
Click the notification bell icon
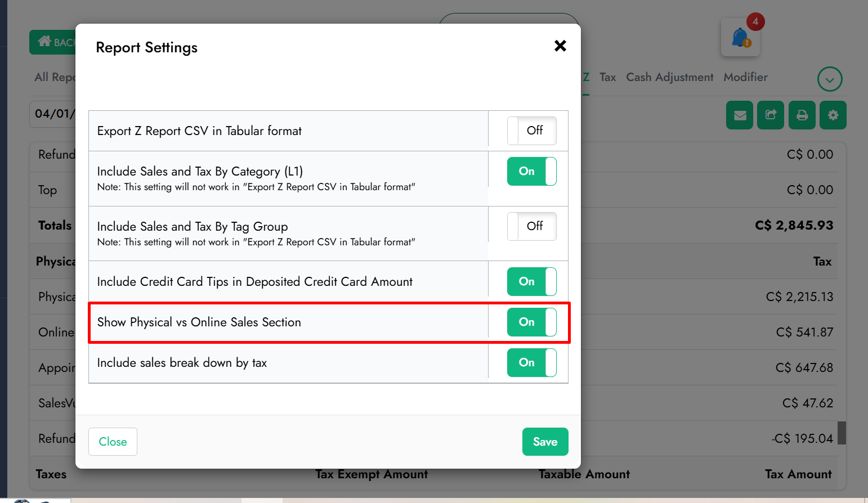click(x=740, y=38)
